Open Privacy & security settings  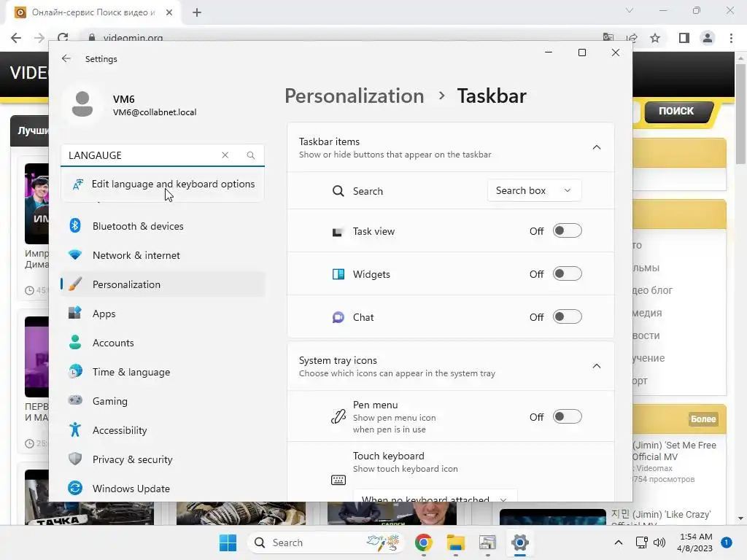[163, 459]
